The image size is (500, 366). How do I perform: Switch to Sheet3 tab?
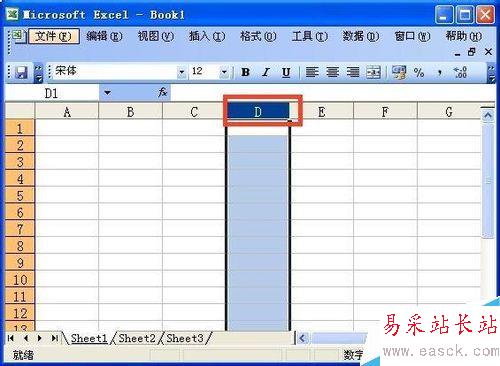coord(185,338)
